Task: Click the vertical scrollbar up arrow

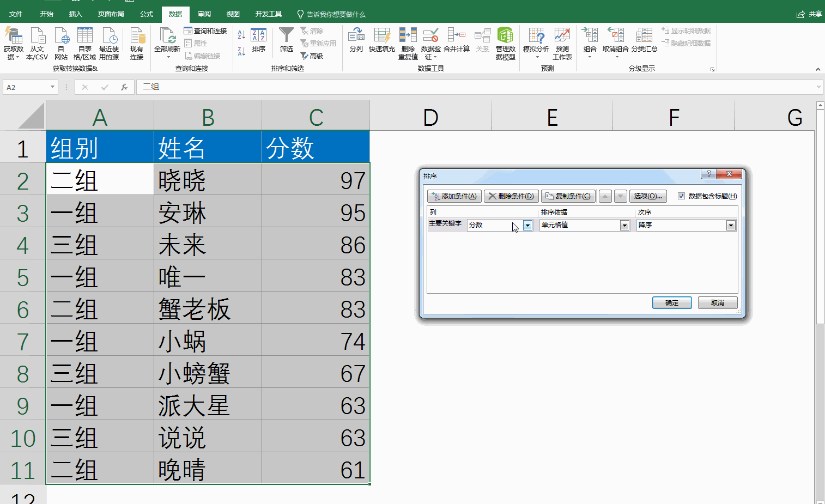Action: 820,105
